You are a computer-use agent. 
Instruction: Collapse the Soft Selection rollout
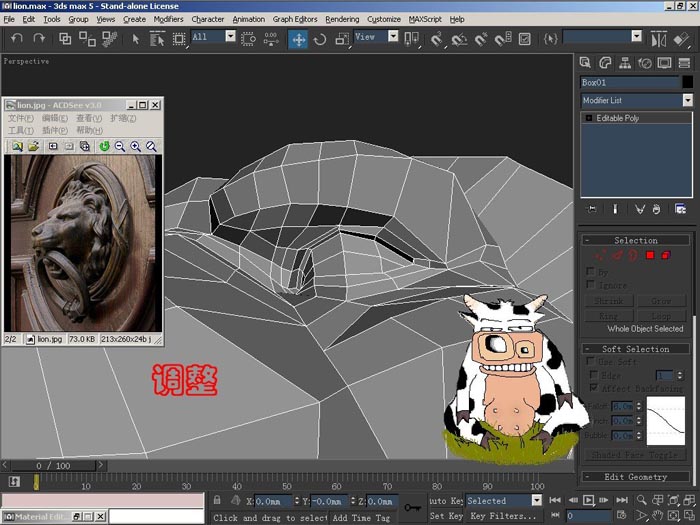(635, 349)
